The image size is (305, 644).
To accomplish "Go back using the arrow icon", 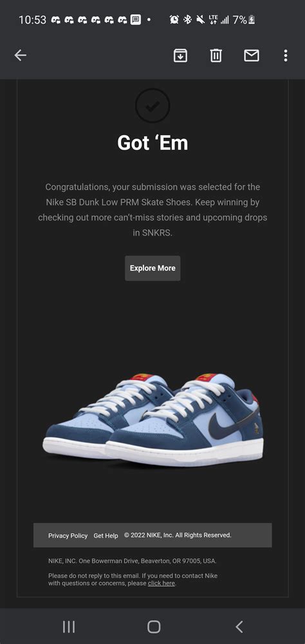I will 20,55.
